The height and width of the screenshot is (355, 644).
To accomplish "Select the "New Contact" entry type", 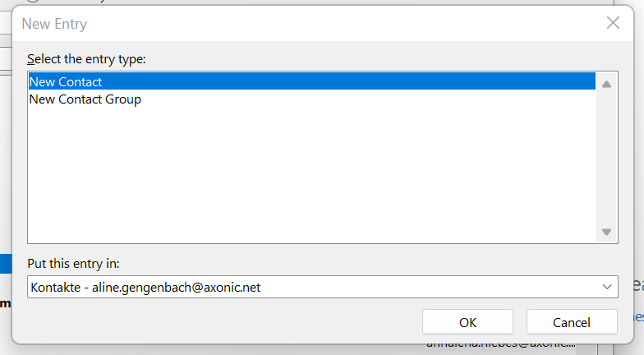I will pos(66,82).
